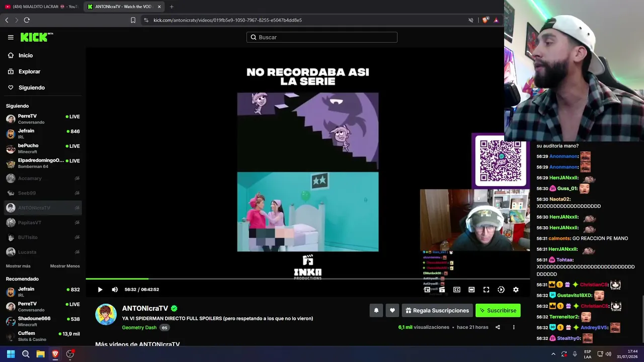Open the Geometry Dash category link
Image resolution: width=644 pixels, height=362 pixels.
tap(139, 327)
